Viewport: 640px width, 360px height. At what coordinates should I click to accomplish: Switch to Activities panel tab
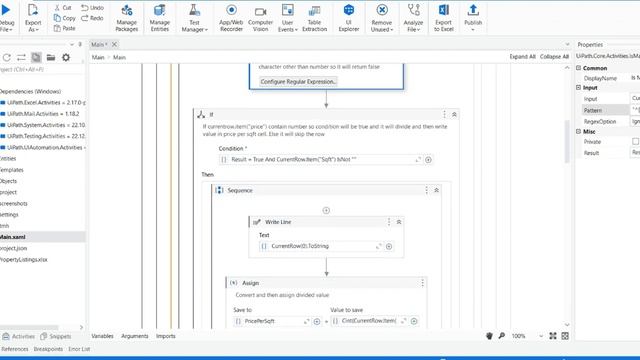click(19, 336)
